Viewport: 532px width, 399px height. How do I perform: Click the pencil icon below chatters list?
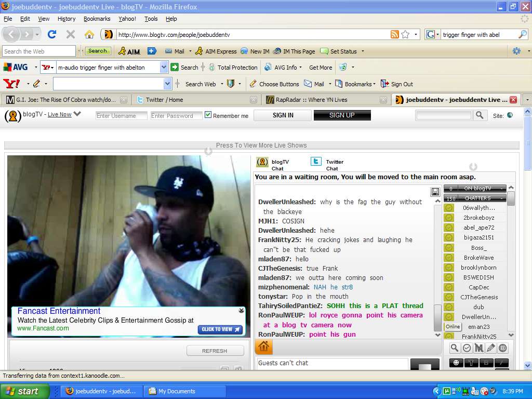(491, 348)
